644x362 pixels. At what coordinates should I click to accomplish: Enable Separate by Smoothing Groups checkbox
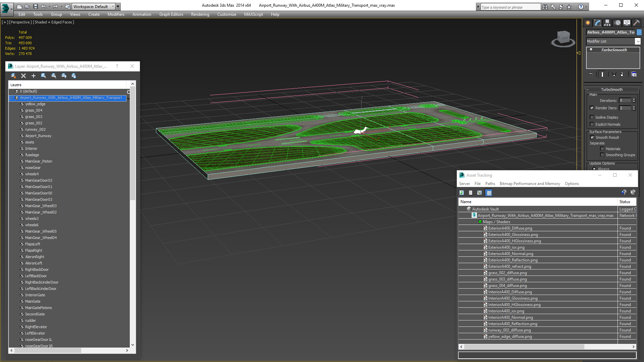click(x=602, y=155)
